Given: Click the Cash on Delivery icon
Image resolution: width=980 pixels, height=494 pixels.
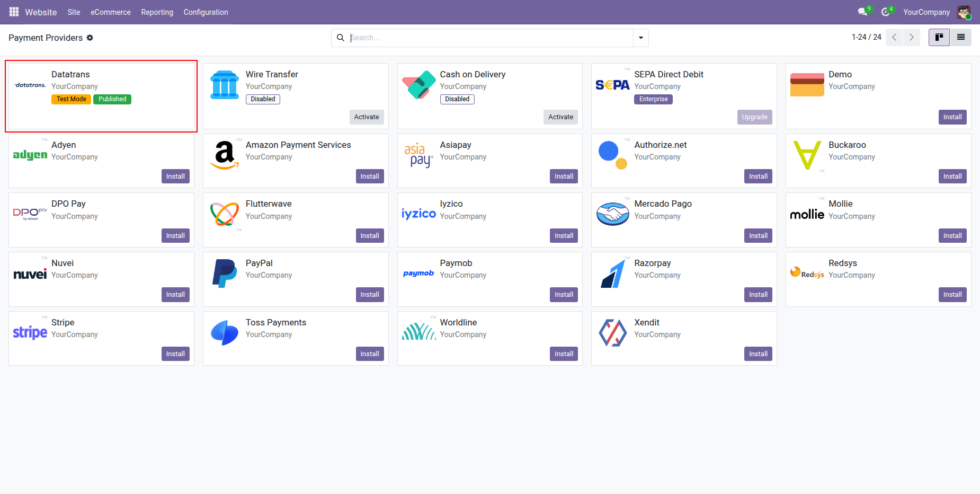Looking at the screenshot, I should coord(418,85).
